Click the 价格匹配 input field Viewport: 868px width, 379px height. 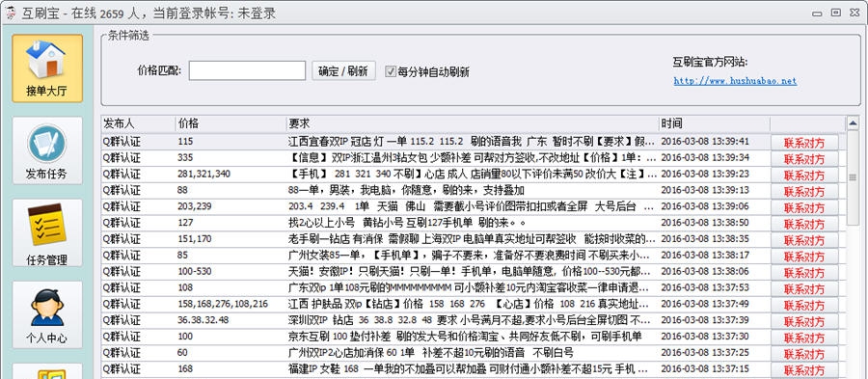pos(247,70)
